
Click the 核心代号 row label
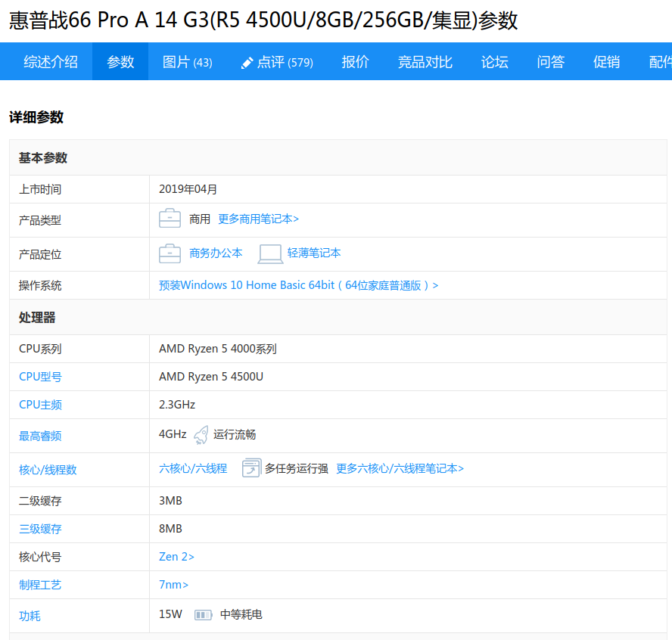pos(40,557)
